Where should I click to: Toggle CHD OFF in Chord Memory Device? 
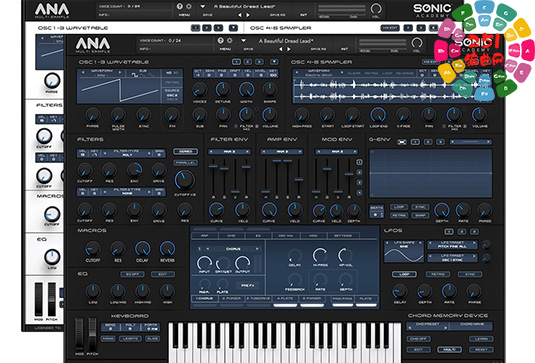click(418, 339)
